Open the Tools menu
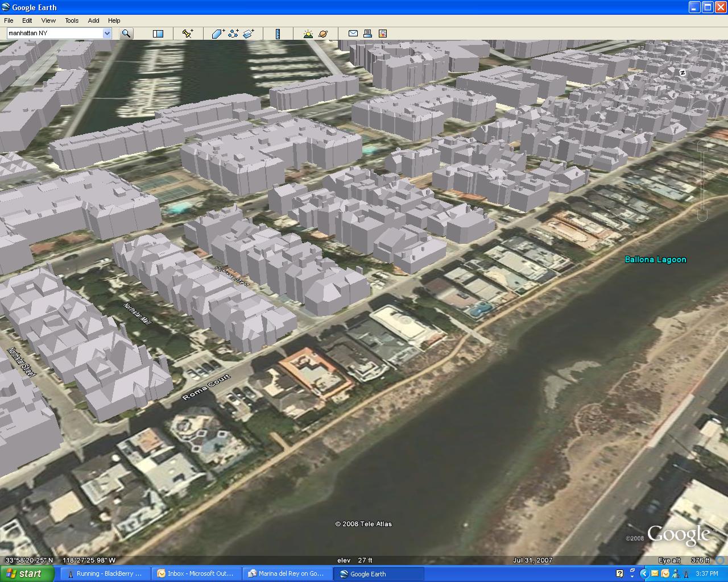 (72, 20)
